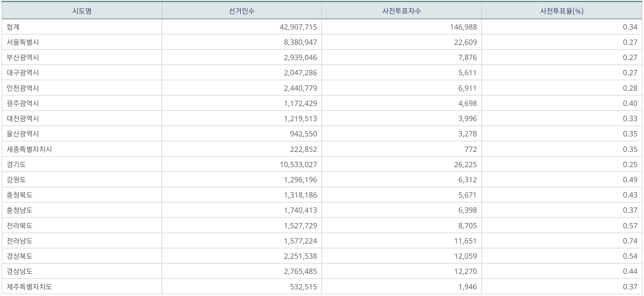Select the 서울특별시 row label

[x=23, y=42]
